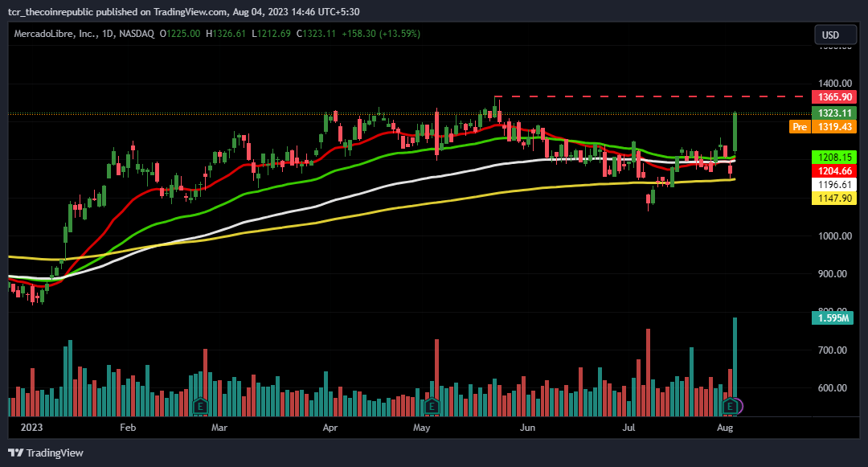Click the high value H1326.61
The height and width of the screenshot is (467, 868).
click(226, 34)
